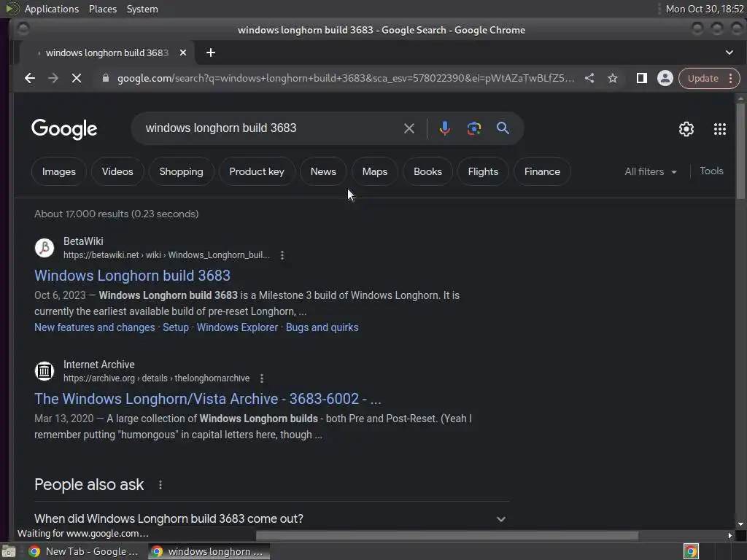This screenshot has height=560, width=747.
Task: Start voice search with microphone icon
Action: (444, 128)
